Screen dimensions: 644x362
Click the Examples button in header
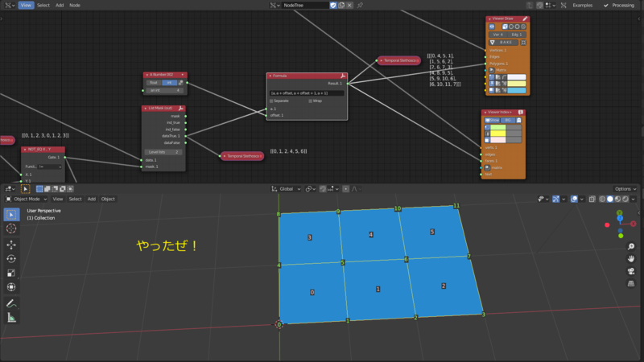(582, 6)
